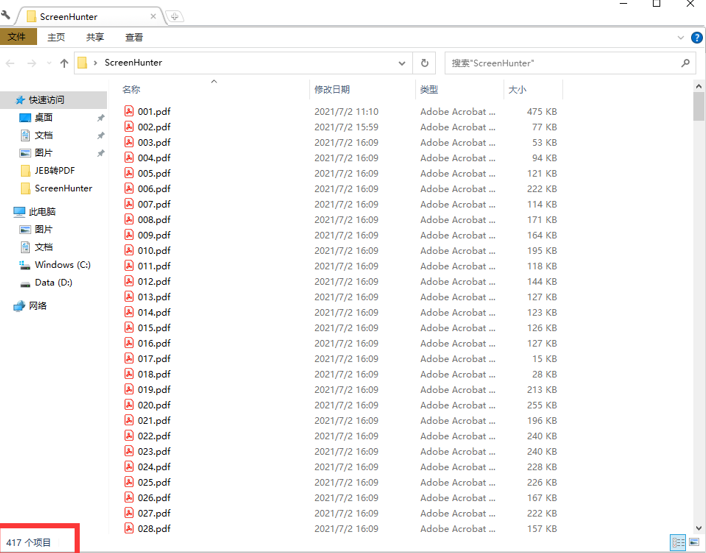706x553 pixels.
Task: Open 图片 under 此电脑
Action: point(43,229)
